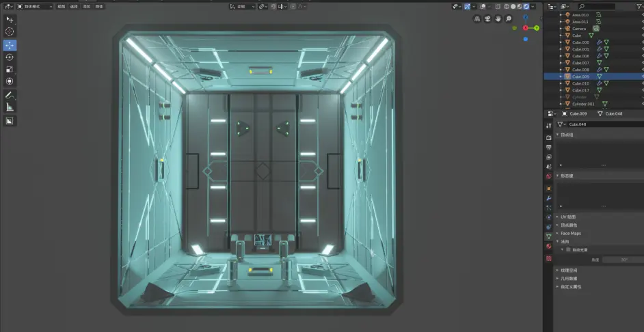
Task: Open the Scene properties tab
Action: [x=549, y=167]
